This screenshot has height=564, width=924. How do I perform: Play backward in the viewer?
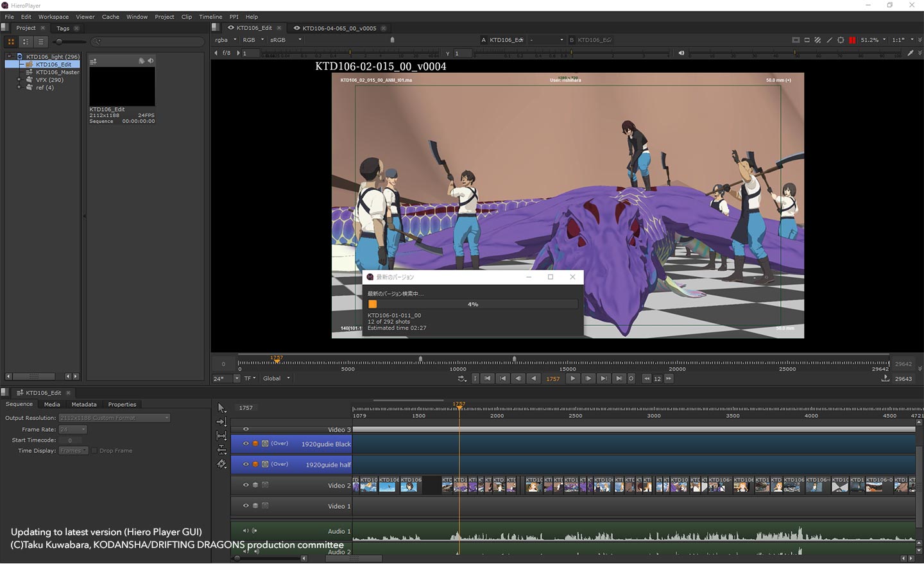click(534, 379)
